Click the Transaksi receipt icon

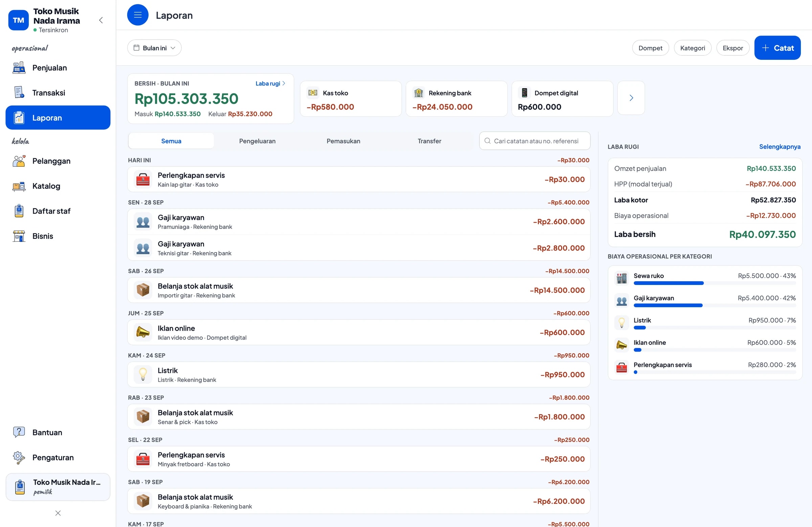coord(19,92)
